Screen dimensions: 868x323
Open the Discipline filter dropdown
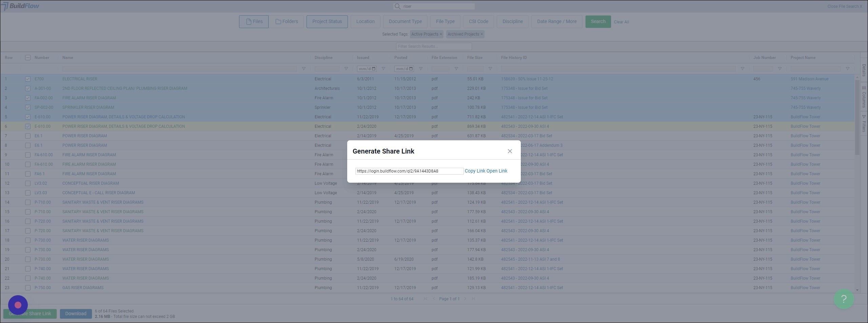coord(512,22)
